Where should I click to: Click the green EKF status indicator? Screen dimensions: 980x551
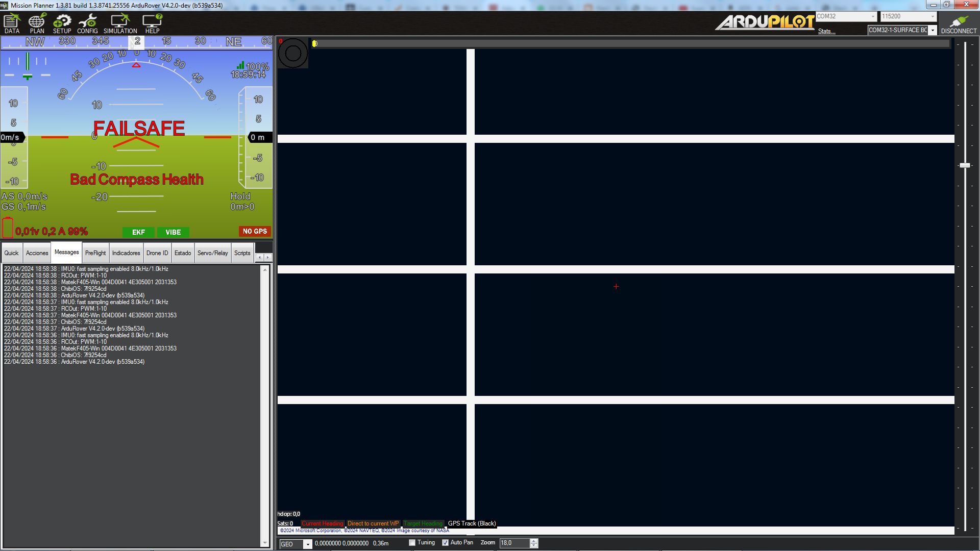pos(138,232)
